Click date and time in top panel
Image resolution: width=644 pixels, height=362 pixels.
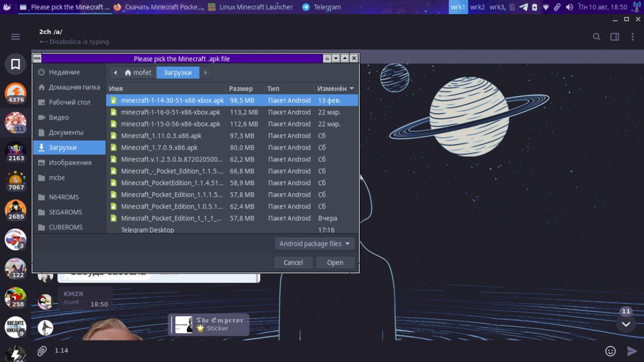pos(603,7)
